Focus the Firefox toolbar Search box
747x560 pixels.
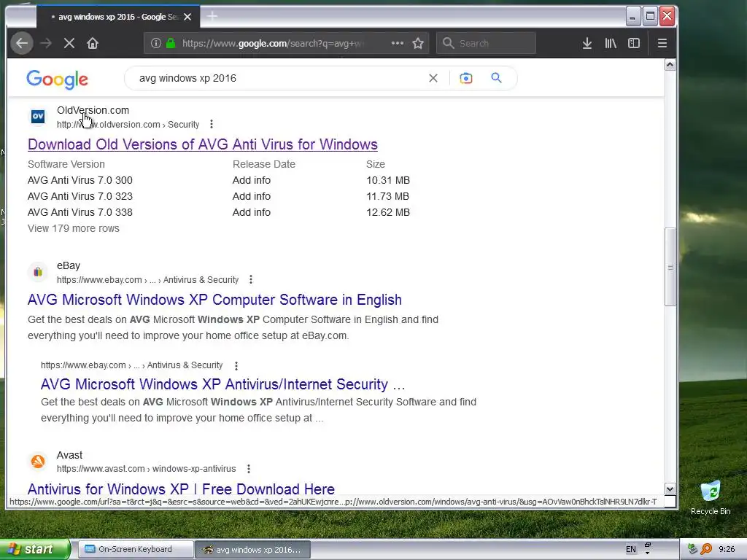486,43
